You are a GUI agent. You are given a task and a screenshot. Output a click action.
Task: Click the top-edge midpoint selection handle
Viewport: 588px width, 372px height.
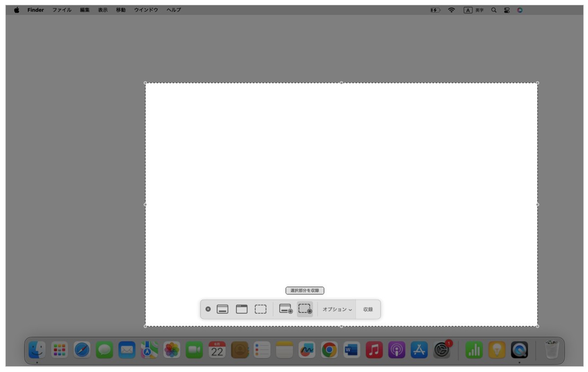[341, 83]
